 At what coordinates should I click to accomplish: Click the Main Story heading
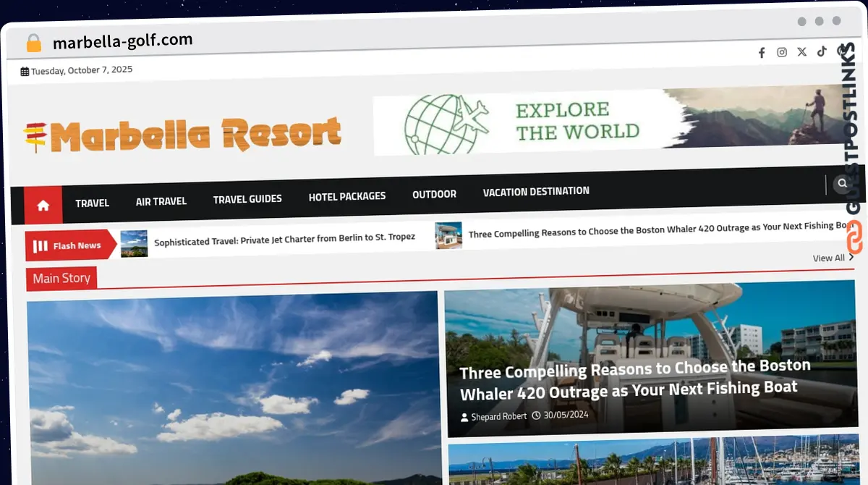(61, 278)
